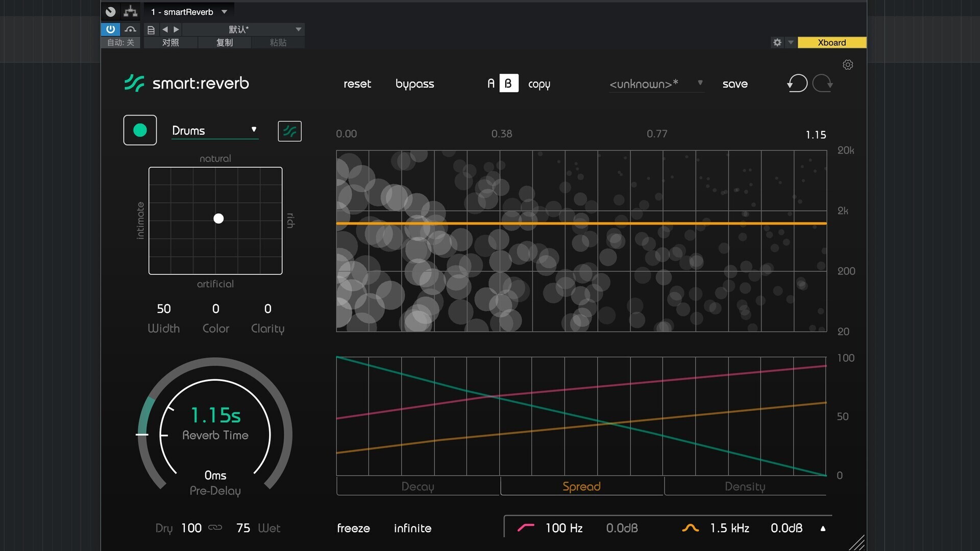980x551 pixels.
Task: Click the 1.15 time marker label
Action: pyautogui.click(x=816, y=135)
